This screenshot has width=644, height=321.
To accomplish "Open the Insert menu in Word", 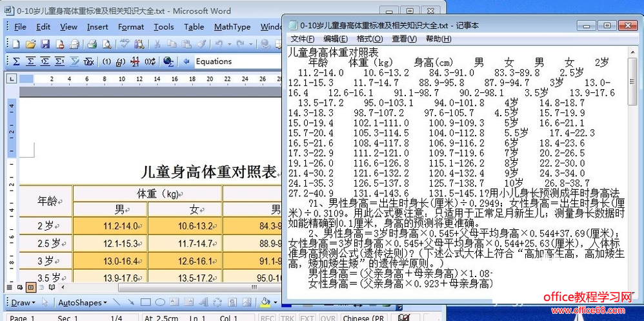I will 97,27.
